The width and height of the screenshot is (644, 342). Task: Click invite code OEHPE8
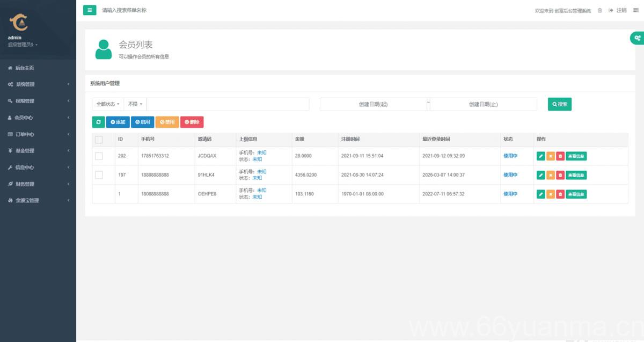tap(207, 194)
